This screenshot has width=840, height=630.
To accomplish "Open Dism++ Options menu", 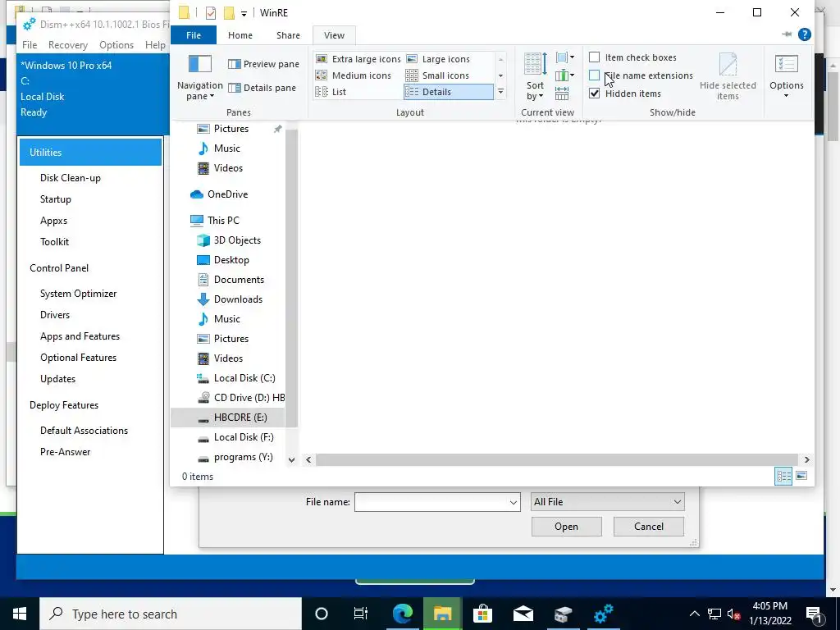I will [x=116, y=45].
